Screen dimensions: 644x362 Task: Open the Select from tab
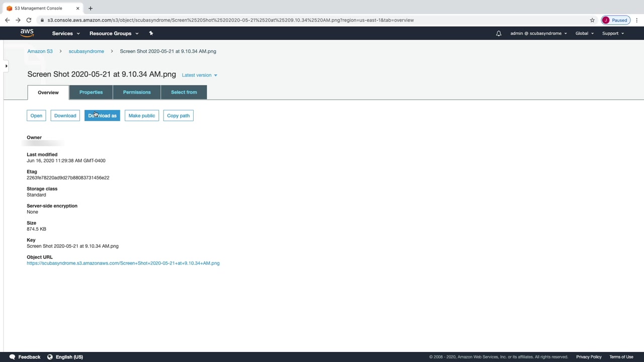point(184,92)
